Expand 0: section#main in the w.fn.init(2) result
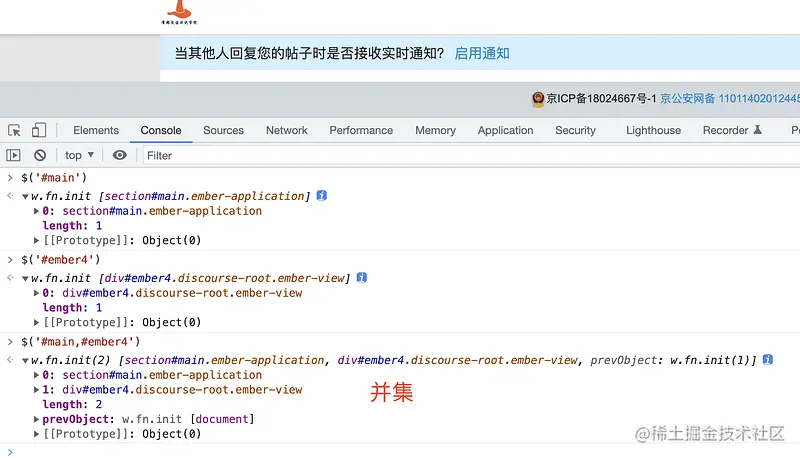This screenshot has height=458, width=800. click(x=36, y=375)
